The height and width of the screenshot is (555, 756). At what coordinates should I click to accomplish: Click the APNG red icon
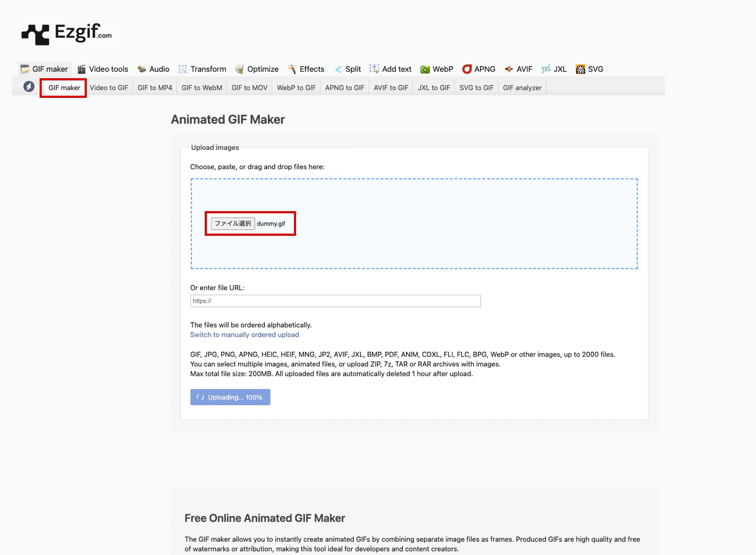tap(467, 69)
